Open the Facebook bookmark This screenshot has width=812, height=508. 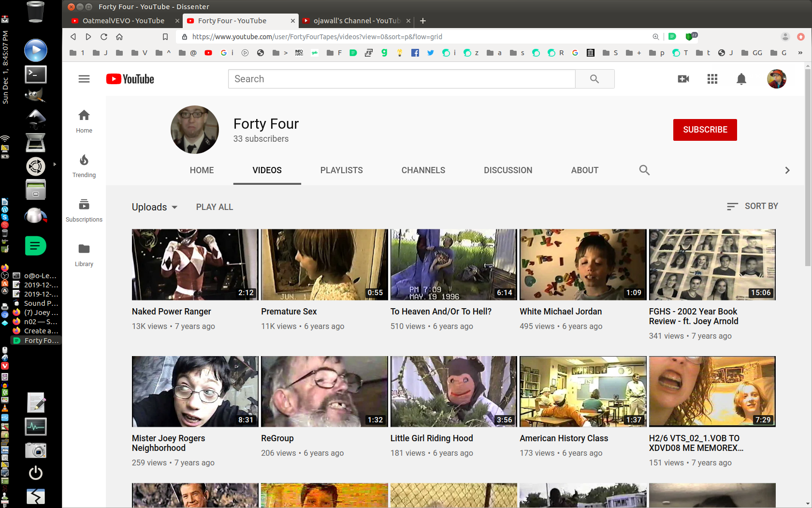(415, 53)
